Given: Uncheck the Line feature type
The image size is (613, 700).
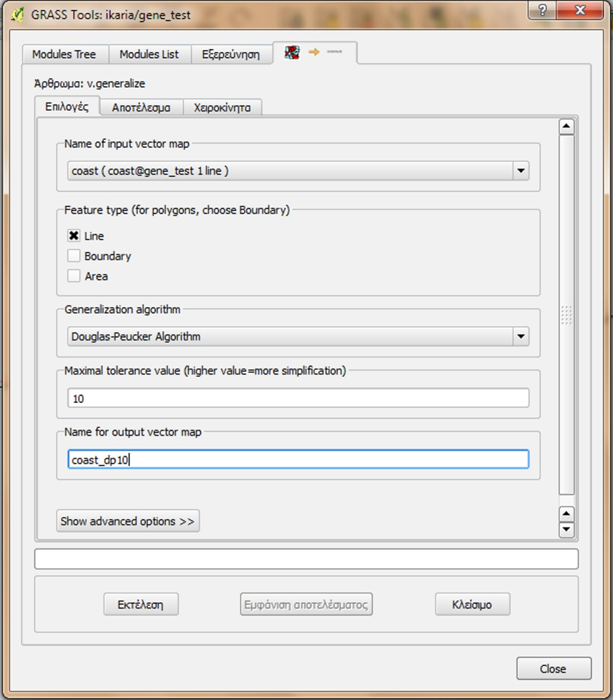Looking at the screenshot, I should pos(74,236).
